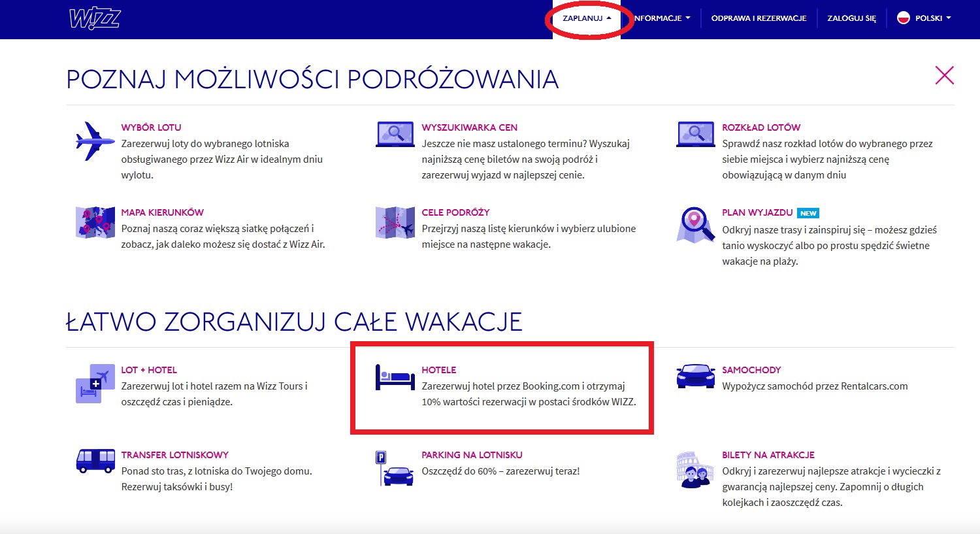Click the NEW badge next to PLAN WYJAZDU
This screenshot has height=534, width=980.
coord(808,212)
